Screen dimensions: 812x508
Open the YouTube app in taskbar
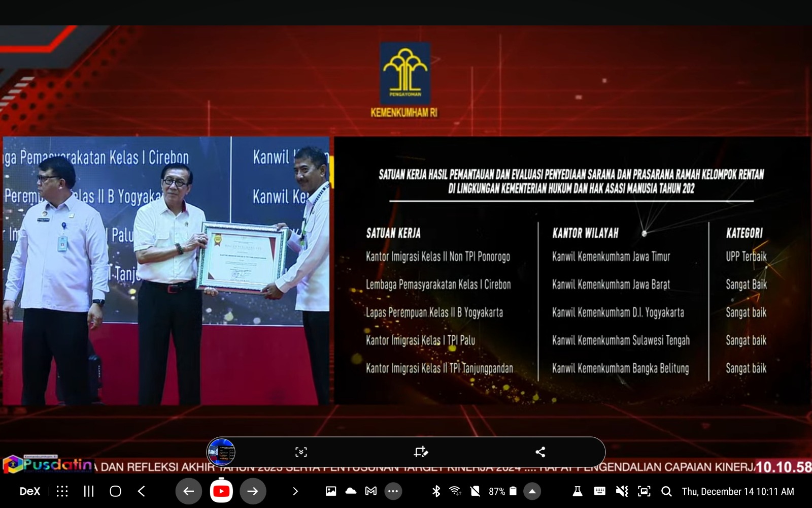coord(221,491)
